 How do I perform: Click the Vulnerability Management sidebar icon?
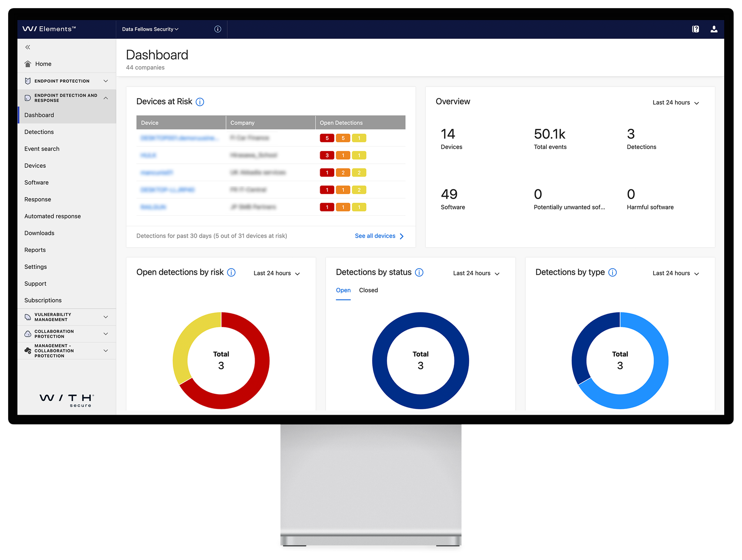[x=27, y=317]
